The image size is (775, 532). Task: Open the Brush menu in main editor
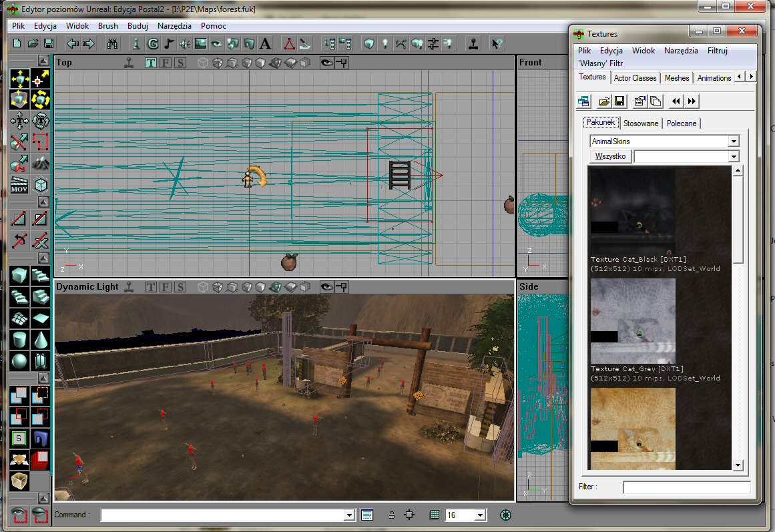(107, 26)
